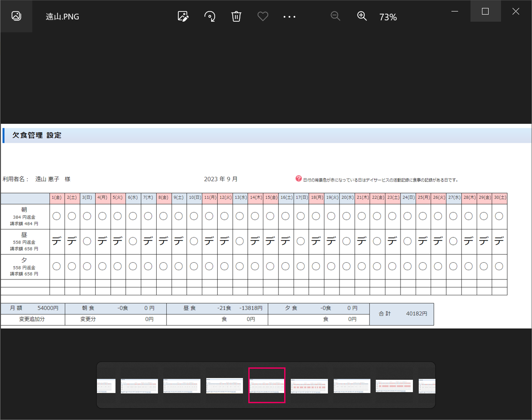Open the partially visible rightmost filmstrip thumbnail

[427, 386]
